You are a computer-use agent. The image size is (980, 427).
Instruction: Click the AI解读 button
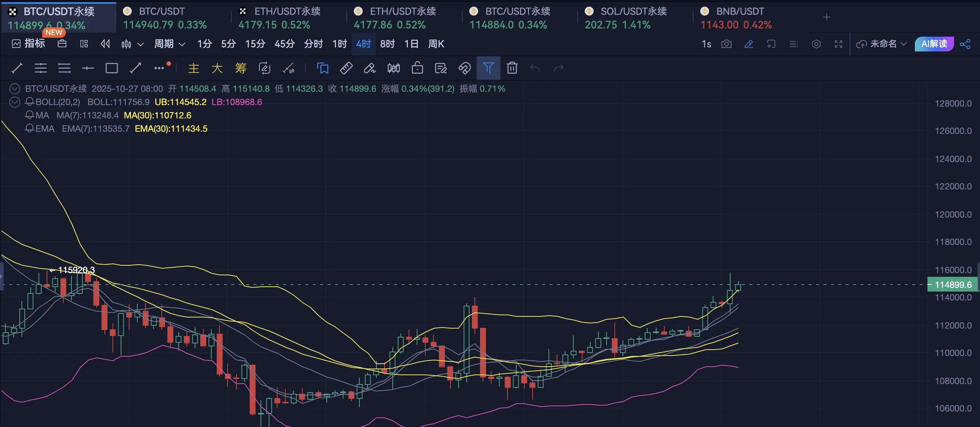934,44
